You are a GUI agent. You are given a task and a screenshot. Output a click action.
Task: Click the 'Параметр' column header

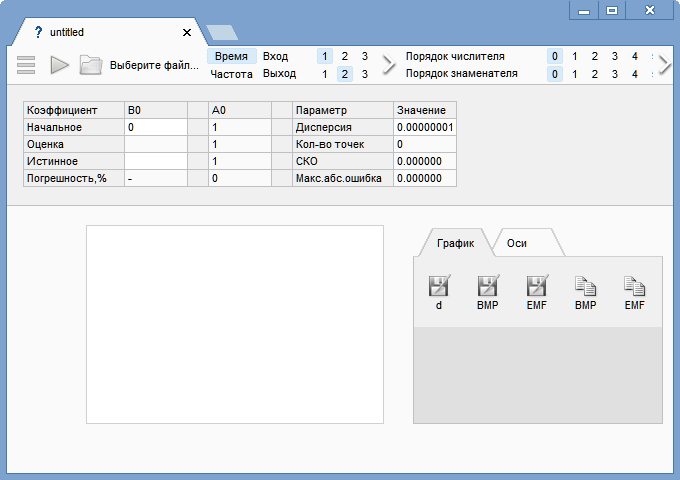coord(343,110)
